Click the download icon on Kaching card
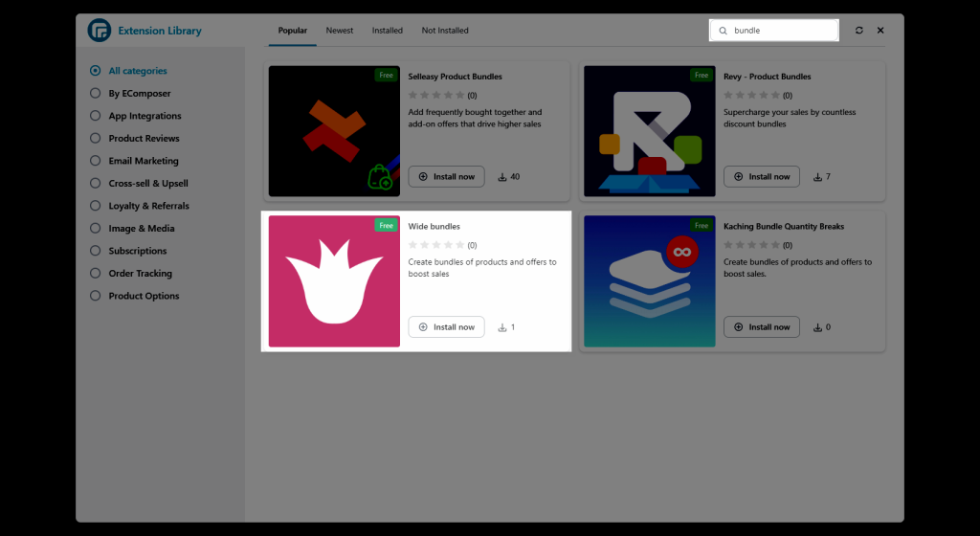Screen dimensions: 980x536 tap(817, 327)
